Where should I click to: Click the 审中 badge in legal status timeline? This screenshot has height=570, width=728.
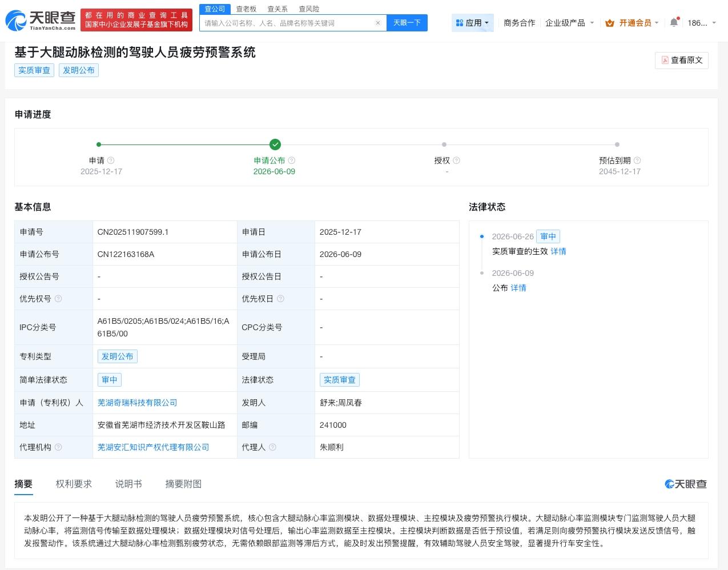[548, 236]
